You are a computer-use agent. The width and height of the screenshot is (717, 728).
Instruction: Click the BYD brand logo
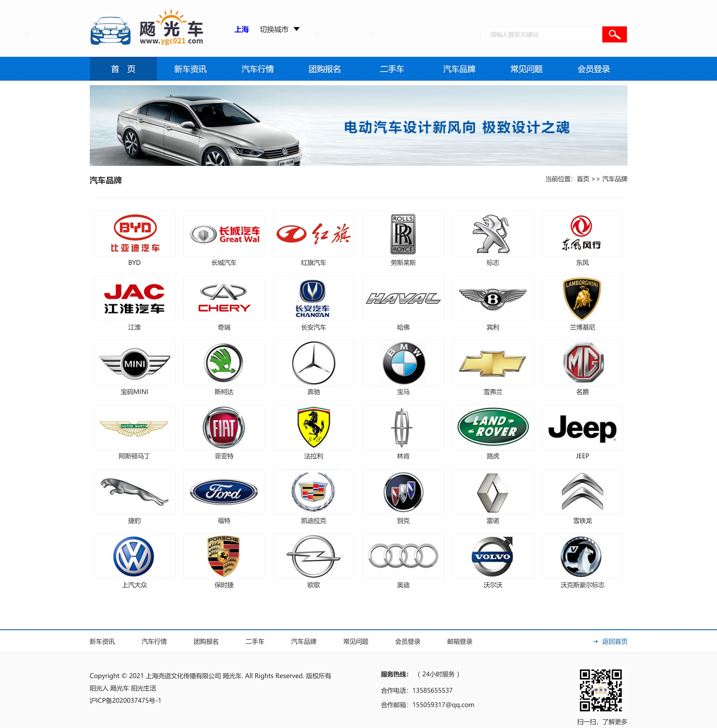click(134, 234)
